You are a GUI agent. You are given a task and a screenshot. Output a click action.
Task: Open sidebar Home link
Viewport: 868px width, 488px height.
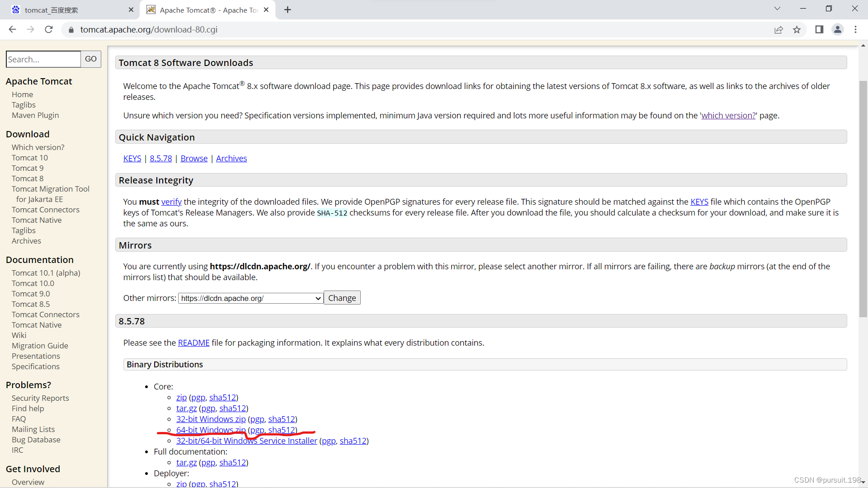22,94
